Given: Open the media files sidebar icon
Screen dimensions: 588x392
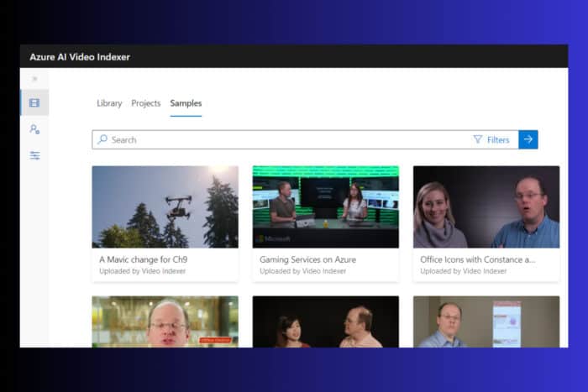Looking at the screenshot, I should click(x=34, y=102).
